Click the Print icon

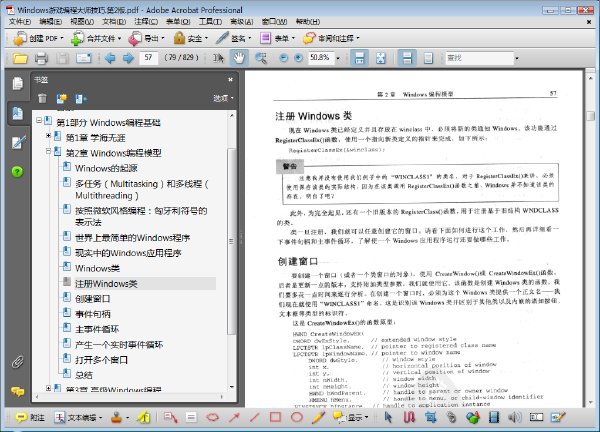41,58
